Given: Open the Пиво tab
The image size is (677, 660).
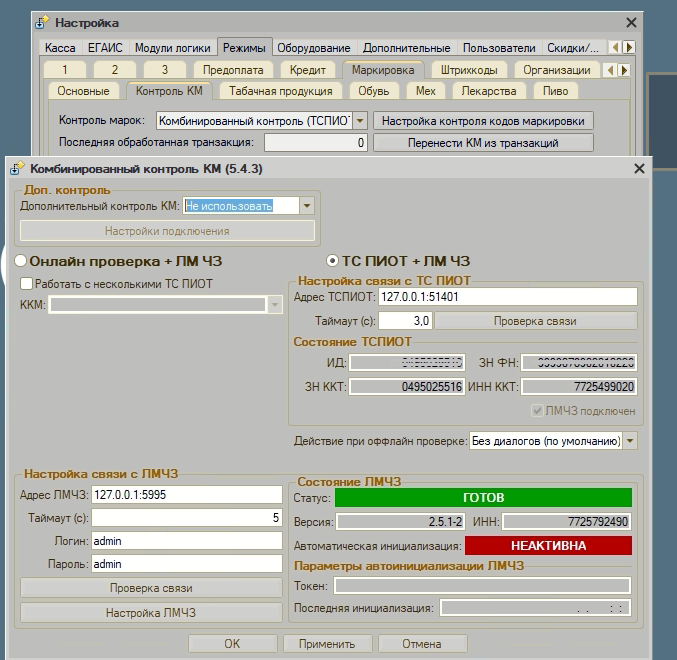Looking at the screenshot, I should pos(556,91).
